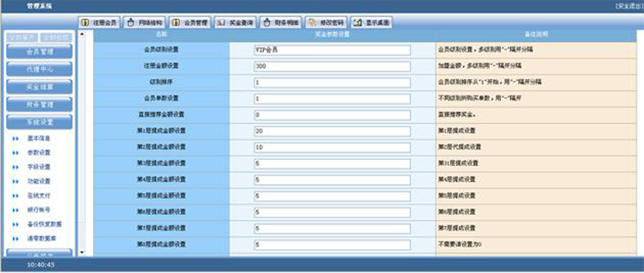This screenshot has height=273, width=644.
Task: Click the 第8层提成金额设置 input field
Action: click(332, 245)
